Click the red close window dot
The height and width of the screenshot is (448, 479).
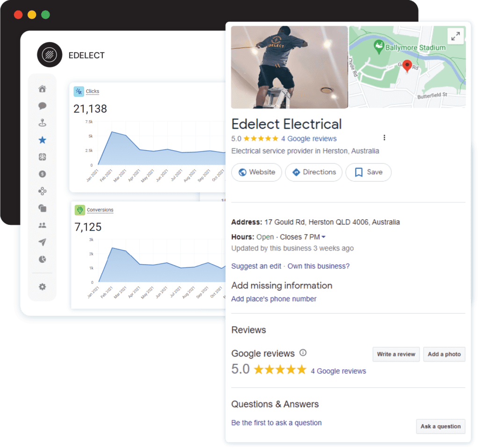(18, 14)
